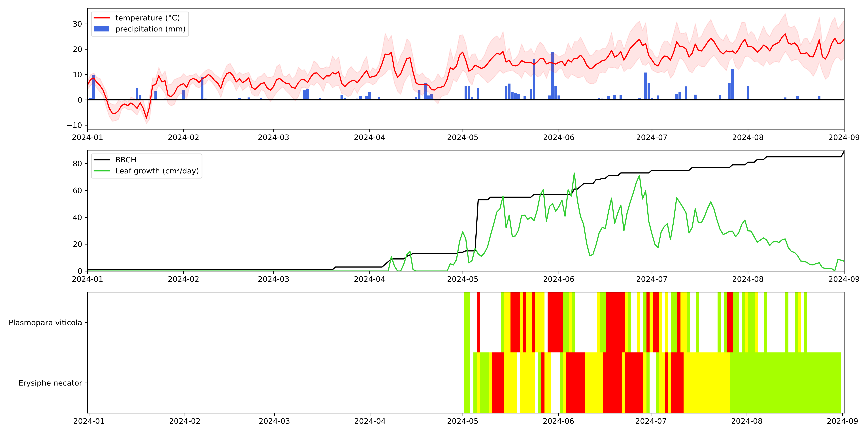Click the 'Leaf growth (cm²/day)' legend label

[157, 171]
